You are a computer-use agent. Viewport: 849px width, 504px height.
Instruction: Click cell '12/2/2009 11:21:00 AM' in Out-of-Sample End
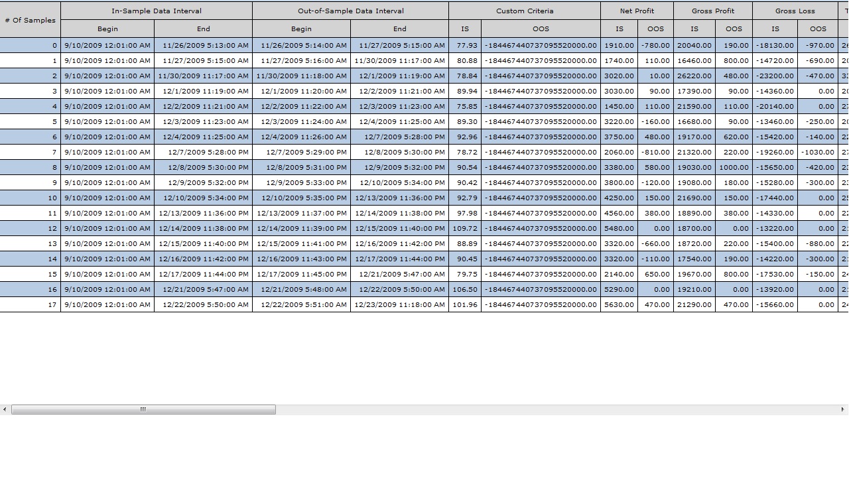(399, 91)
